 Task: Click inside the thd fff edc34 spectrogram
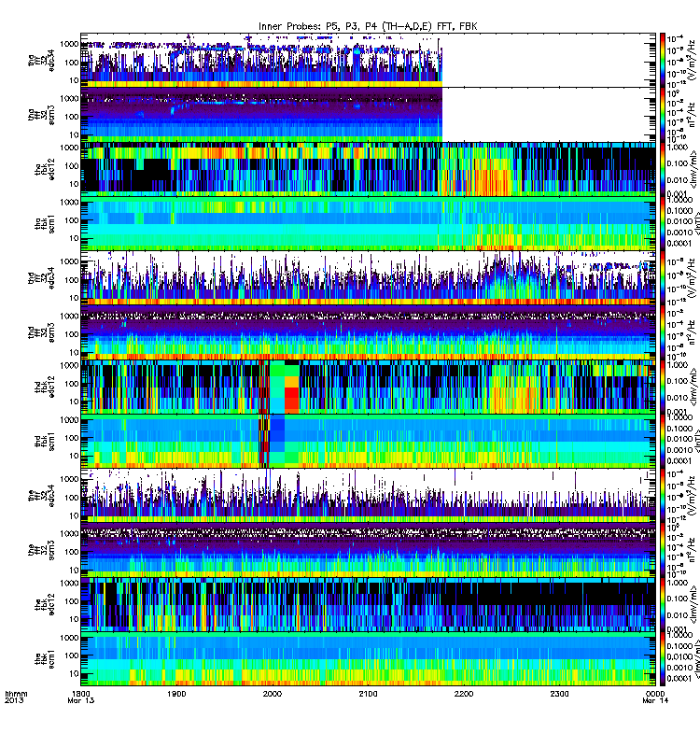click(368, 277)
